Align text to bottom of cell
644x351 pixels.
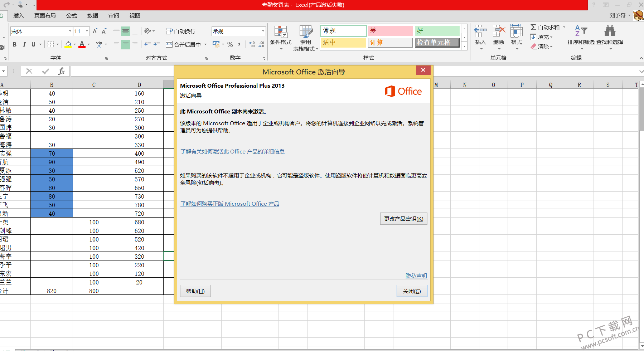(135, 31)
